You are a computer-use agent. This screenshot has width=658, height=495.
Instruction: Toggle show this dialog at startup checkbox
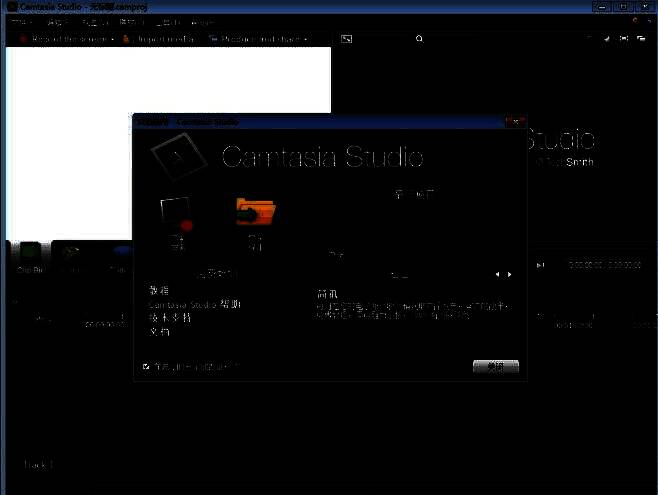coord(146,367)
